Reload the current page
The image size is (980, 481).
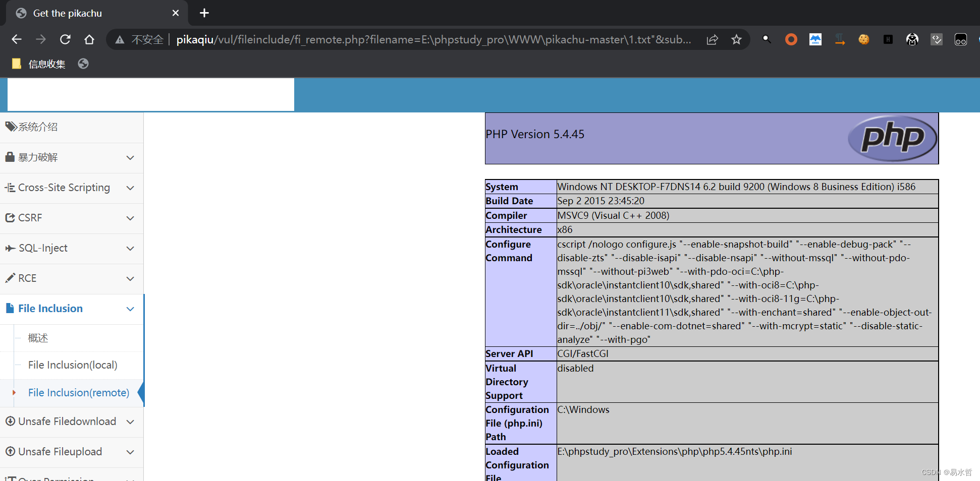coord(65,39)
